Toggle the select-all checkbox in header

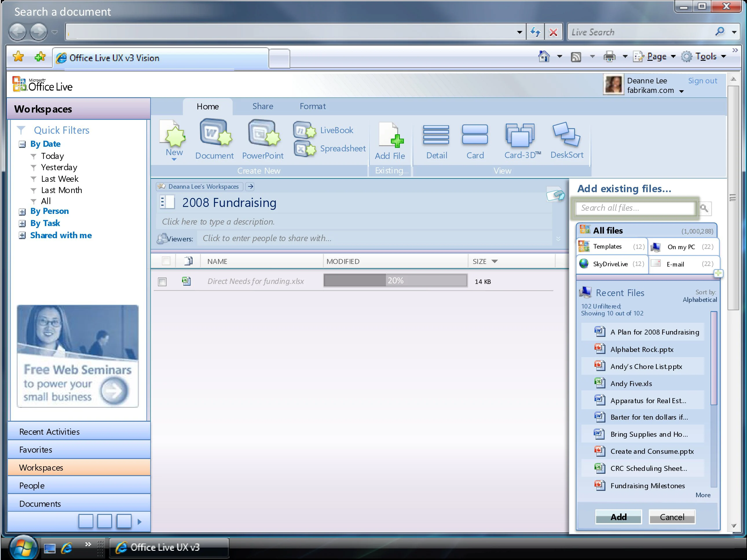[x=166, y=260]
